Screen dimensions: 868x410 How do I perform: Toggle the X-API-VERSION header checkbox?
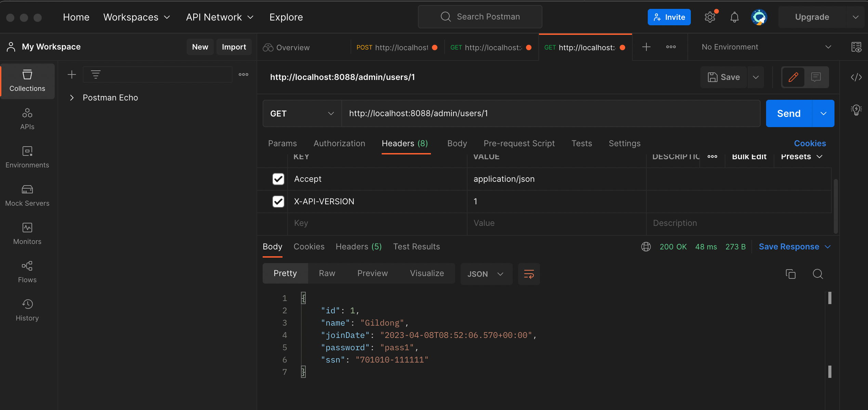point(278,200)
